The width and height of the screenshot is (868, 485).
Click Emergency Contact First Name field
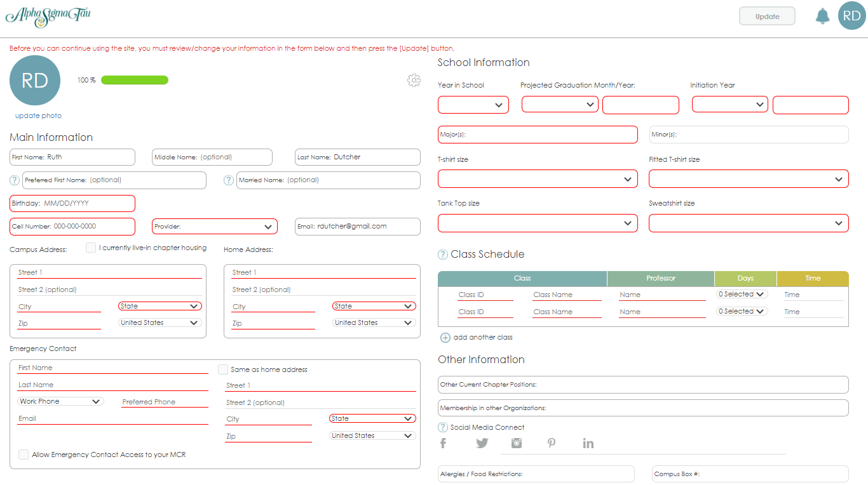[x=112, y=368]
